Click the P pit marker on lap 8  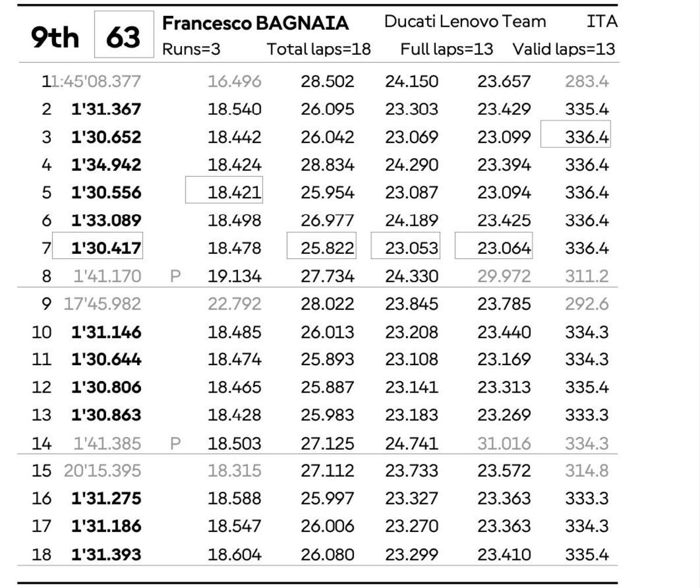tap(175, 276)
